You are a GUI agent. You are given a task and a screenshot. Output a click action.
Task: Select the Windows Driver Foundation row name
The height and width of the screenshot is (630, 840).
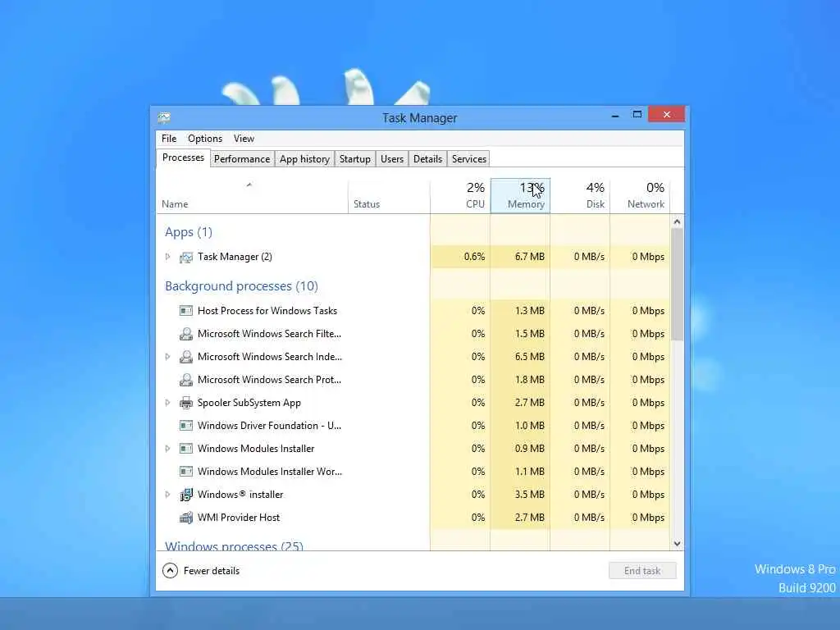tap(269, 426)
